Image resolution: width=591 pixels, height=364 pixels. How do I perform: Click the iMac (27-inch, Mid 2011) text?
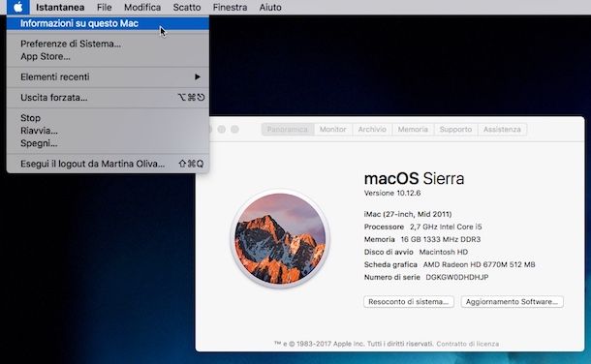coord(408,214)
